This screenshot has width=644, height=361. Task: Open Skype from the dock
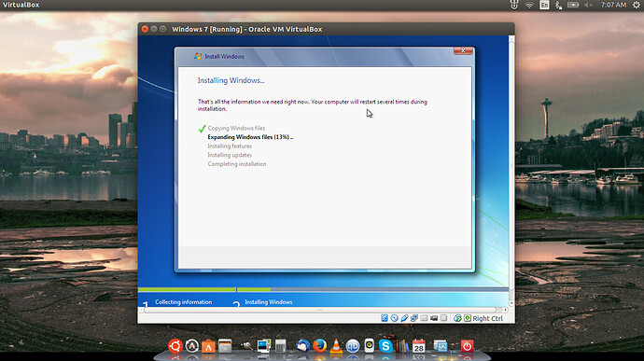[385, 346]
